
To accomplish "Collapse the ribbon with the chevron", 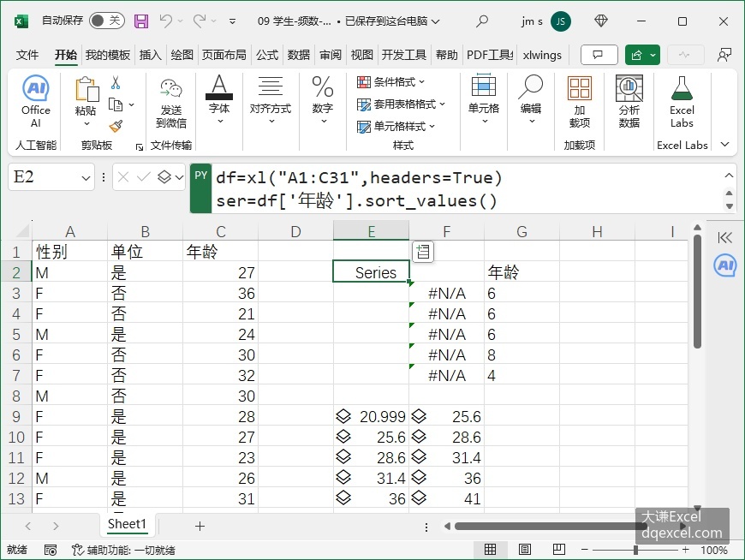I will 724,145.
